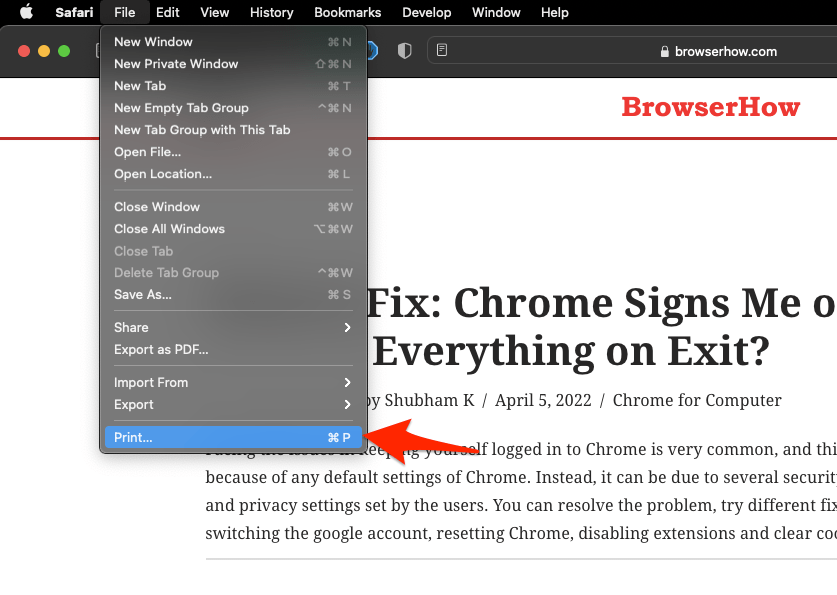The width and height of the screenshot is (837, 595).
Task: Choose New Tab Group with This Tab
Action: click(x=233, y=130)
